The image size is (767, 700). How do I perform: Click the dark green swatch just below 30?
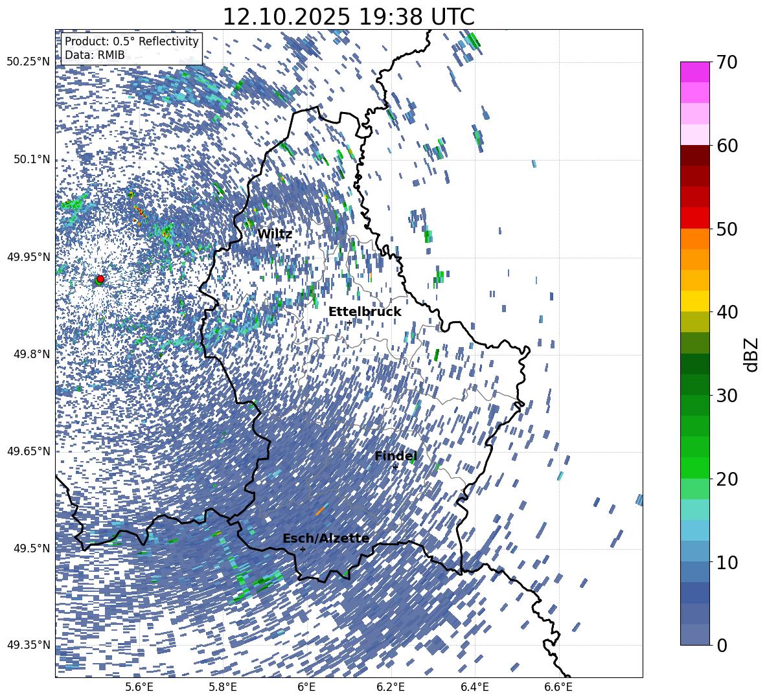click(x=694, y=405)
